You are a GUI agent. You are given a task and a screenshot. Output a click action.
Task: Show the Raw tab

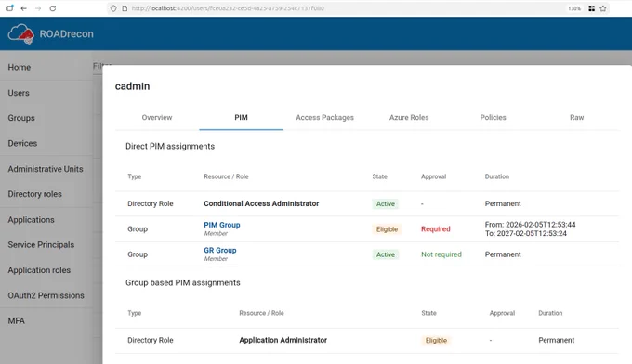(577, 118)
